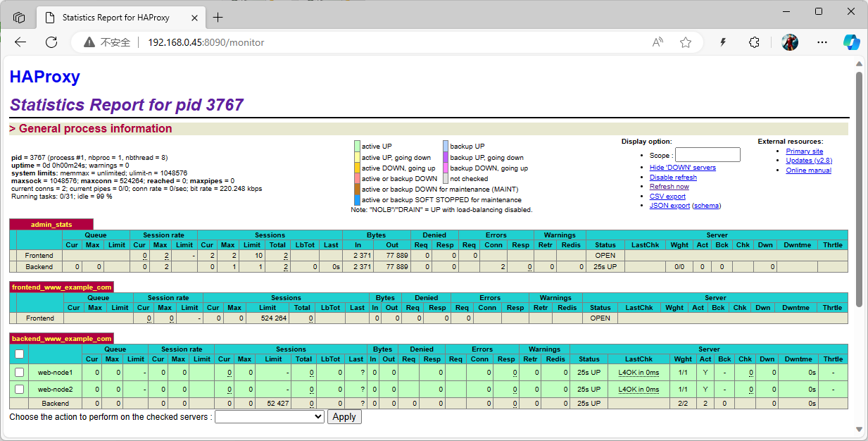
Task: Toggle the select-all checkbox in backend table header
Action: coord(19,354)
